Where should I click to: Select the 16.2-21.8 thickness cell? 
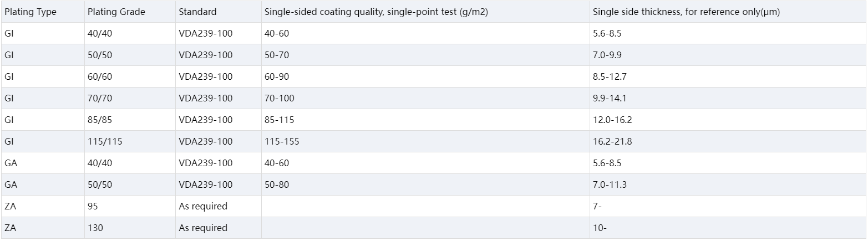pos(612,141)
